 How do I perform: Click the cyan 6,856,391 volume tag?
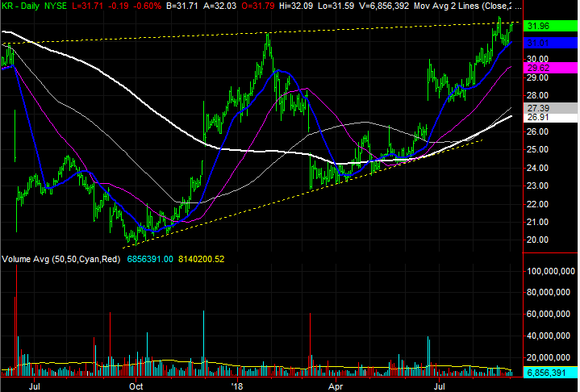tap(550, 373)
